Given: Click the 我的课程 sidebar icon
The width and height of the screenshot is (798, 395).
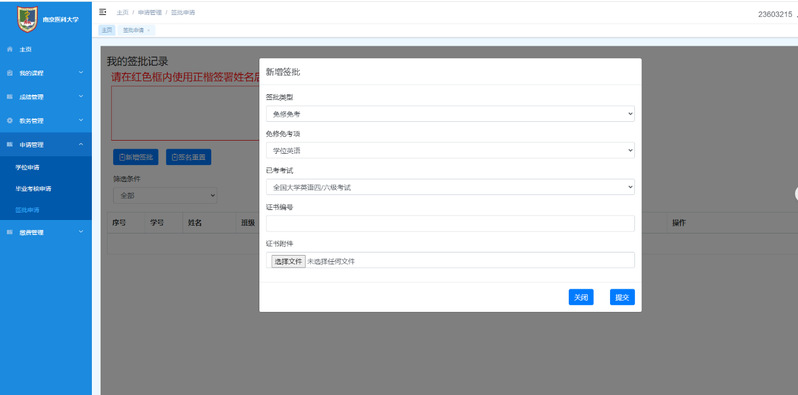Looking at the screenshot, I should (x=9, y=73).
